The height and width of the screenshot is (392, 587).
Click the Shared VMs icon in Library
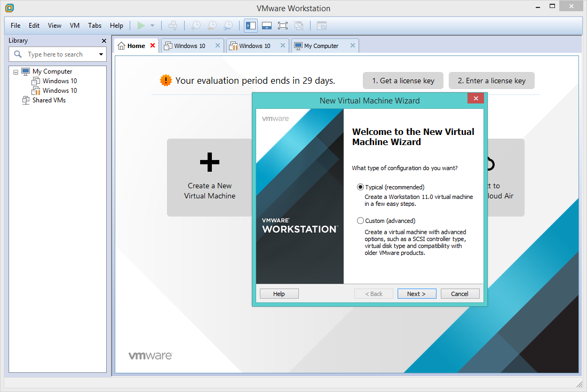click(26, 100)
